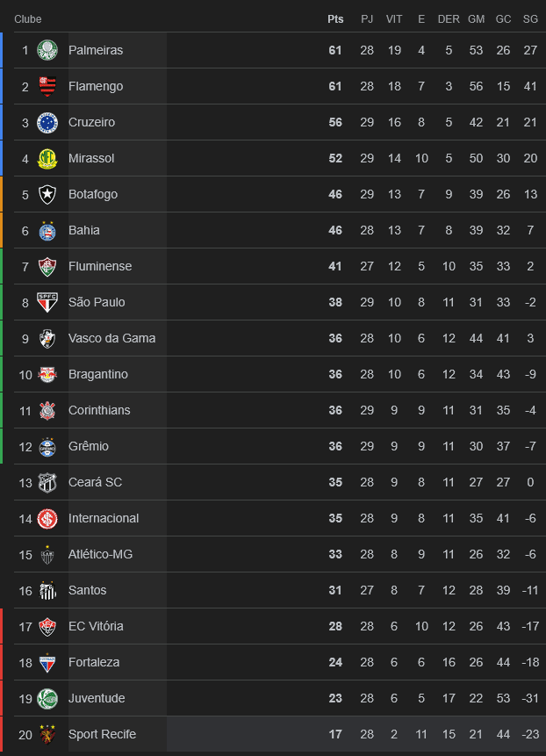
Task: Click the Pts column header
Action: pos(335,19)
